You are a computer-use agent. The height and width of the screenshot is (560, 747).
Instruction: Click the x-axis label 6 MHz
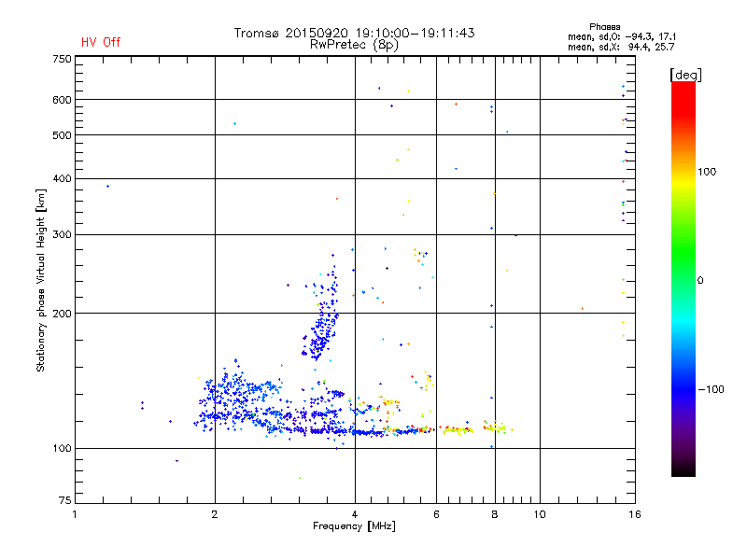pos(436,514)
